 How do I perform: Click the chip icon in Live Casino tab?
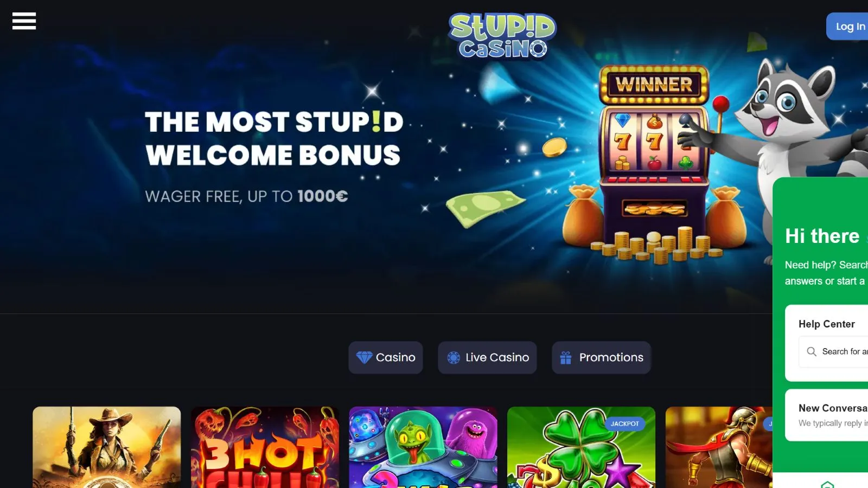point(454,357)
